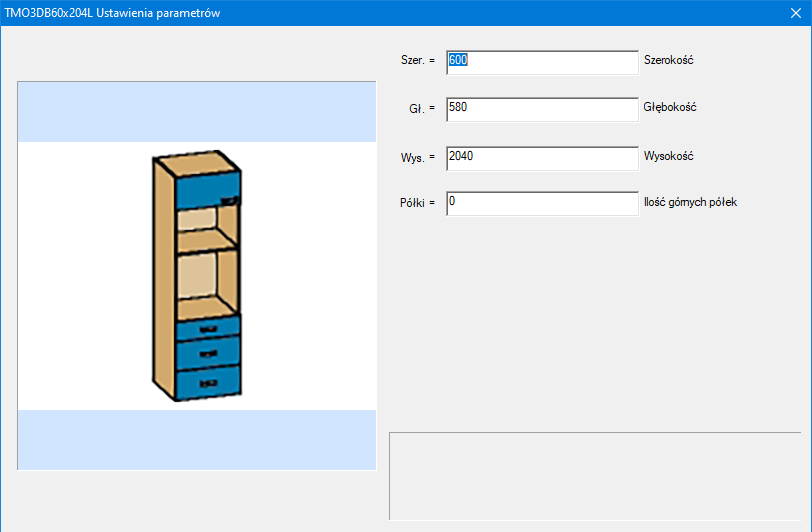Click the Szerokość description label
812x532 pixels.
[669, 61]
